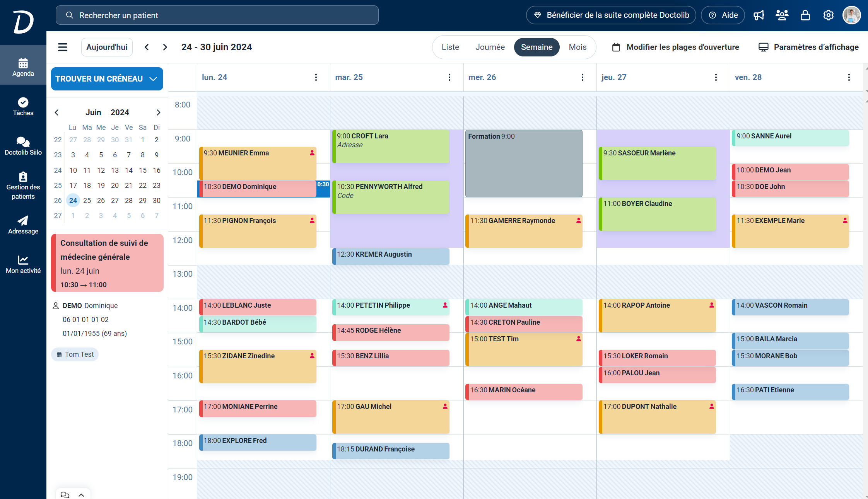
Task: Click the patient search field
Action: point(217,15)
